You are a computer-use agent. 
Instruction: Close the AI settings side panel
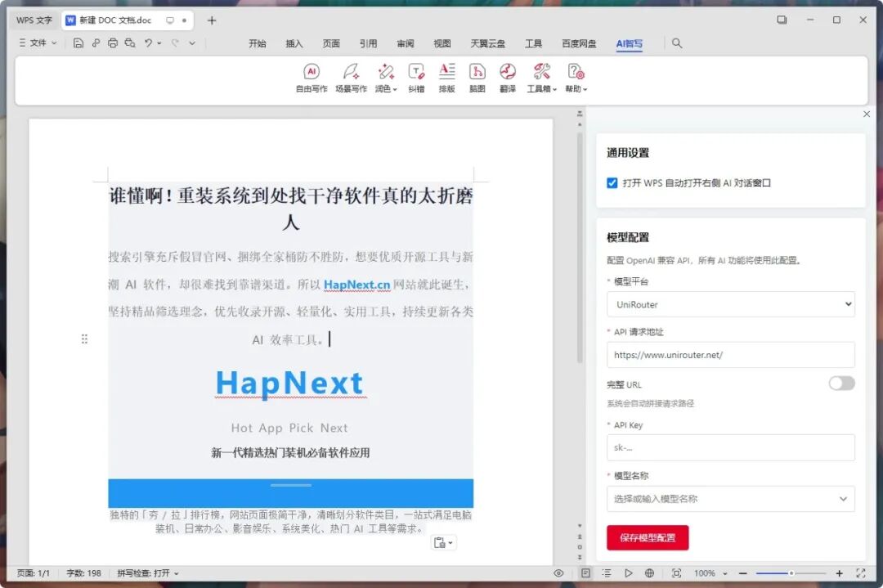click(x=867, y=114)
